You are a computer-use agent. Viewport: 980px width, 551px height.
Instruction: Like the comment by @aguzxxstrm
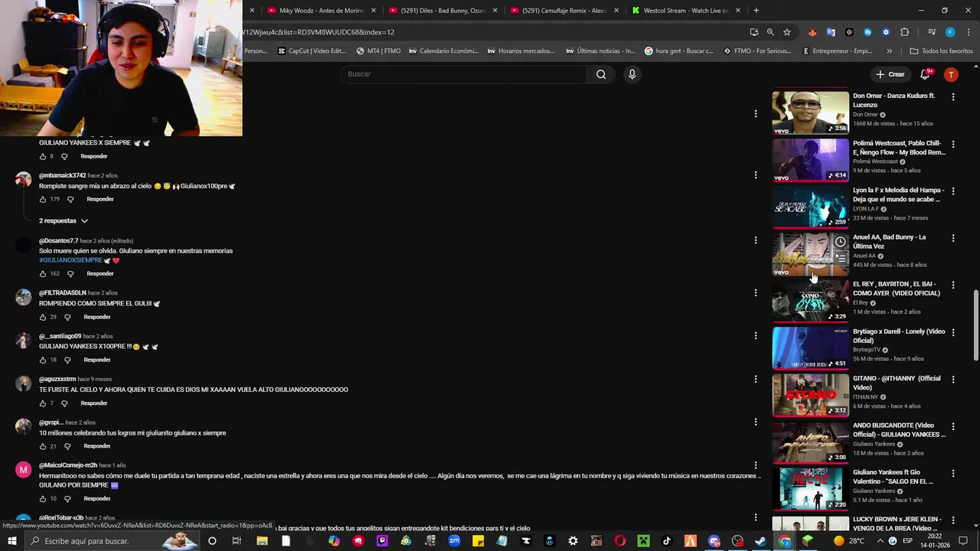point(43,403)
